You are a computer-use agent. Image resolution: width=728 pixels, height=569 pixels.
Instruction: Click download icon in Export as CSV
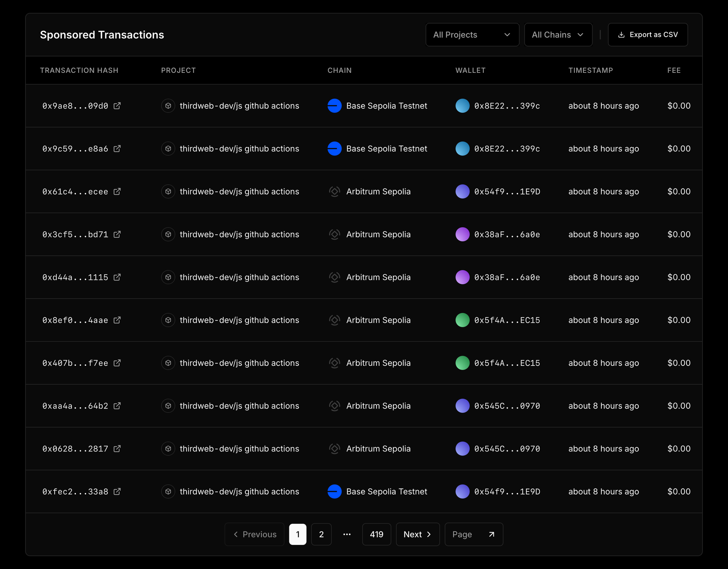621,35
